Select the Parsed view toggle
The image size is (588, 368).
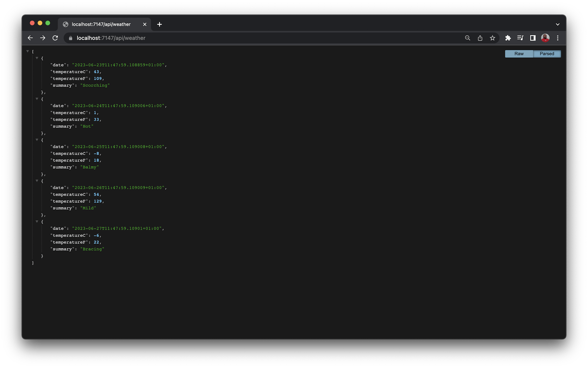(x=547, y=54)
